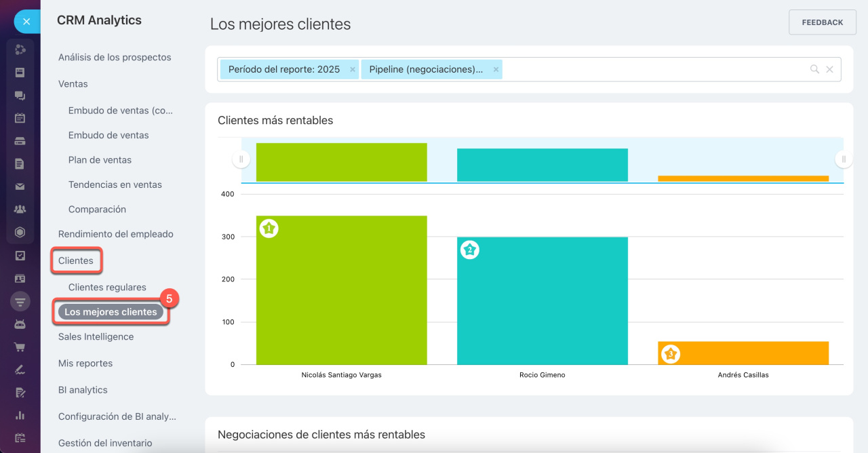Open the Tendencias en ventas report

(x=115, y=184)
